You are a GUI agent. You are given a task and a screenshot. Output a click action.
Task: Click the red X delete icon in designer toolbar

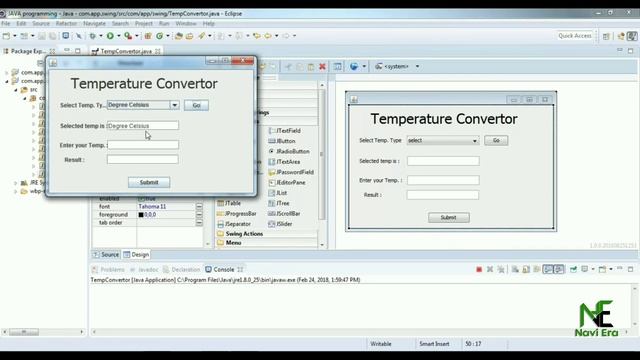[322, 67]
